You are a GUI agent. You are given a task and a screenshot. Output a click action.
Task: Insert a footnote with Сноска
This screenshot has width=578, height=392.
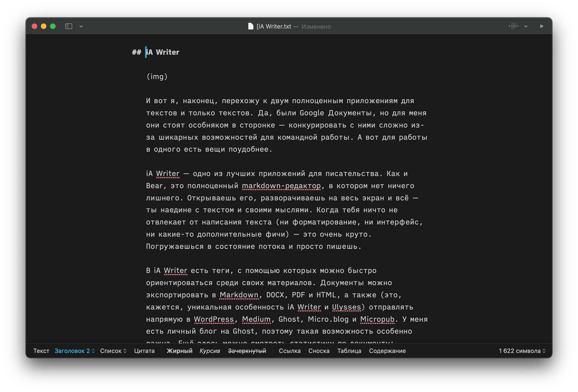coord(319,351)
